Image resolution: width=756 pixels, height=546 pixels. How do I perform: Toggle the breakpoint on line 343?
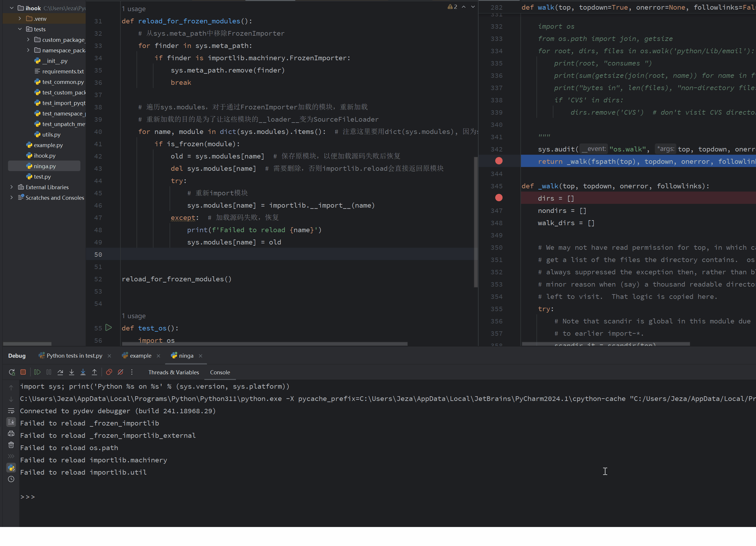pyautogui.click(x=499, y=161)
